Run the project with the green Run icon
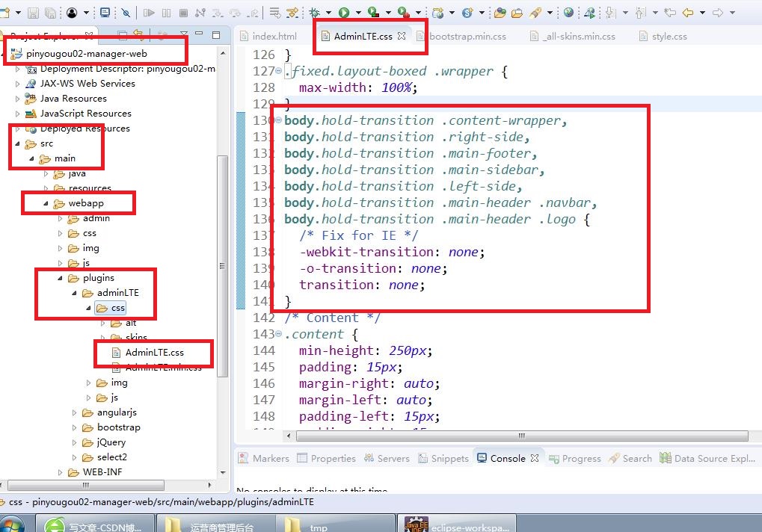This screenshot has height=532, width=762. pyautogui.click(x=344, y=13)
